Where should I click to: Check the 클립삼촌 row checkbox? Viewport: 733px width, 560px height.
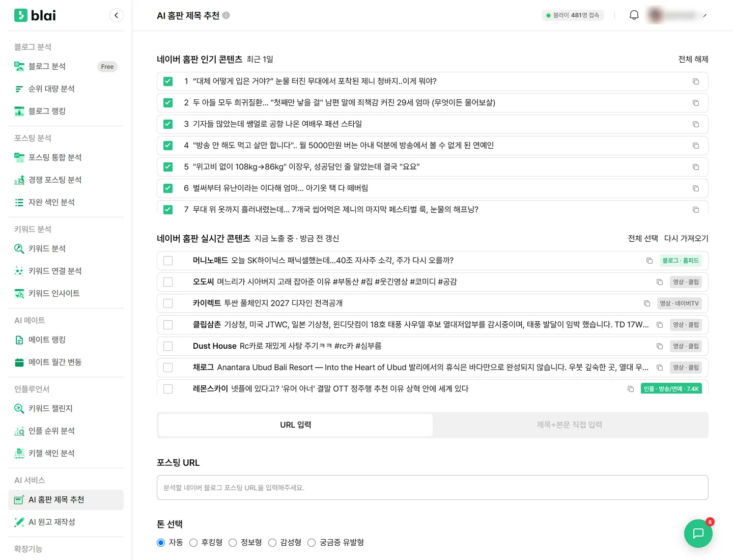(x=168, y=325)
